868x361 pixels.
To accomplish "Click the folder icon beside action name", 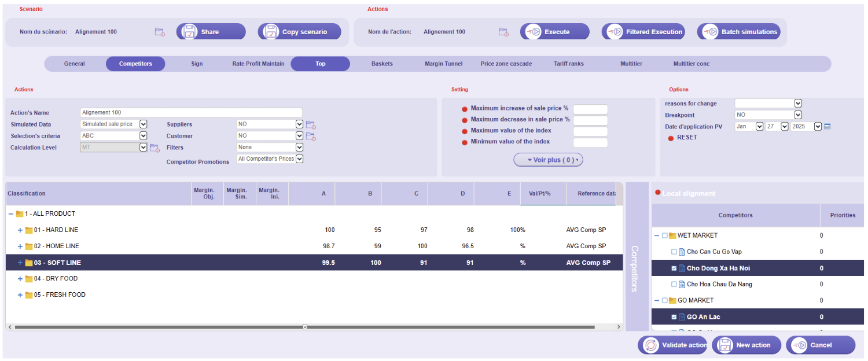I will [503, 32].
